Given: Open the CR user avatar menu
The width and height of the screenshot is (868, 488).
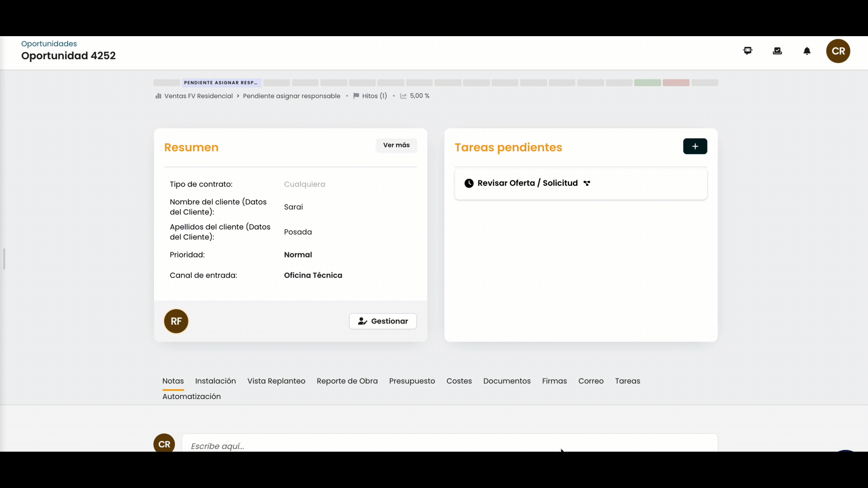Looking at the screenshot, I should point(838,51).
